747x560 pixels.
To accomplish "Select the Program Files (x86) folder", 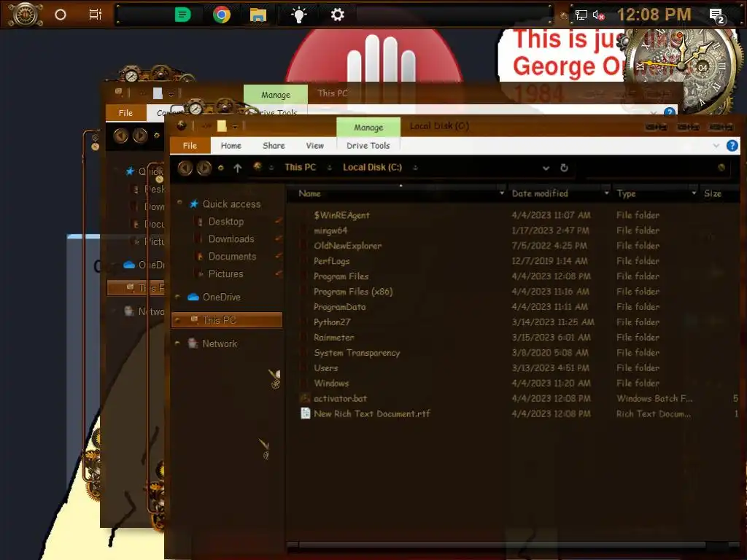I will tap(353, 292).
